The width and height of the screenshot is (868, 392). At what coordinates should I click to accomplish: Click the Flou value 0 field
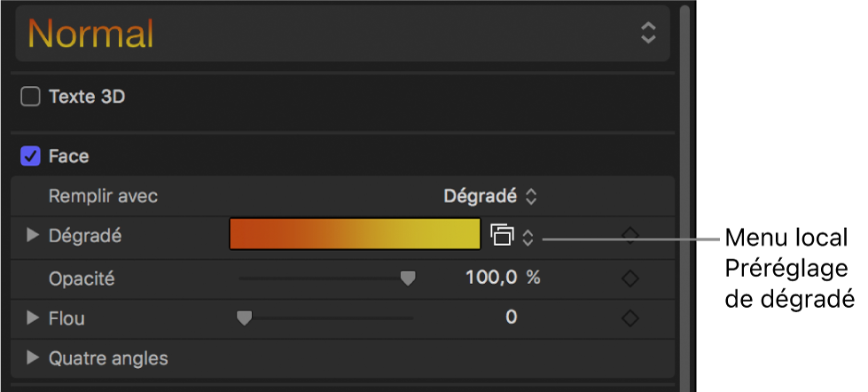coord(511,317)
